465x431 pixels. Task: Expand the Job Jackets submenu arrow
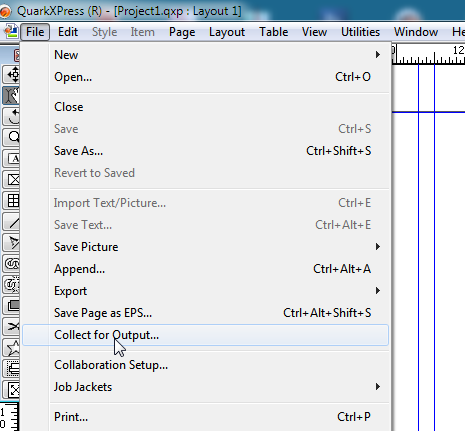pyautogui.click(x=378, y=387)
